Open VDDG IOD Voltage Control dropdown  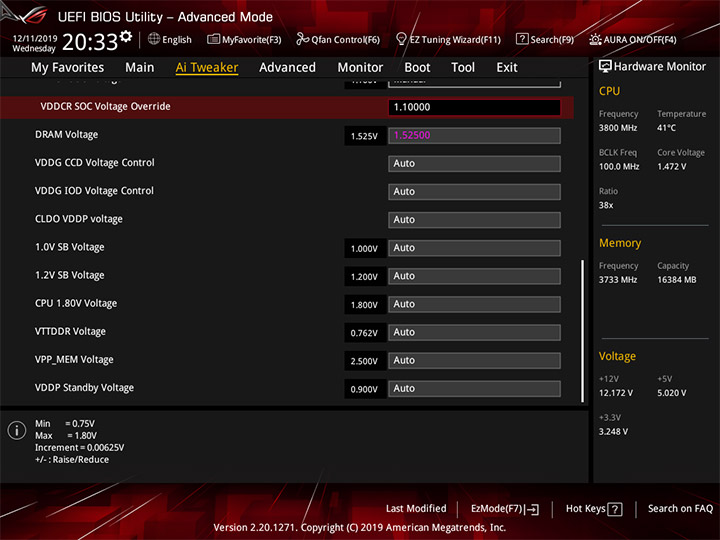(474, 191)
